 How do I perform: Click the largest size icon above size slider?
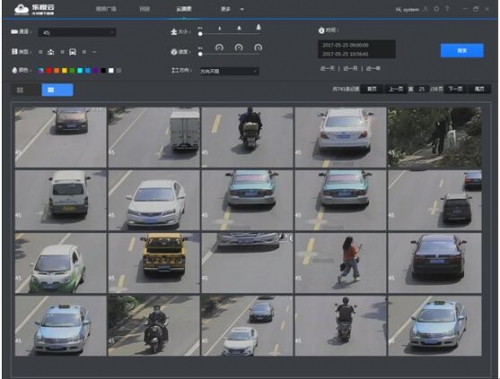[258, 27]
